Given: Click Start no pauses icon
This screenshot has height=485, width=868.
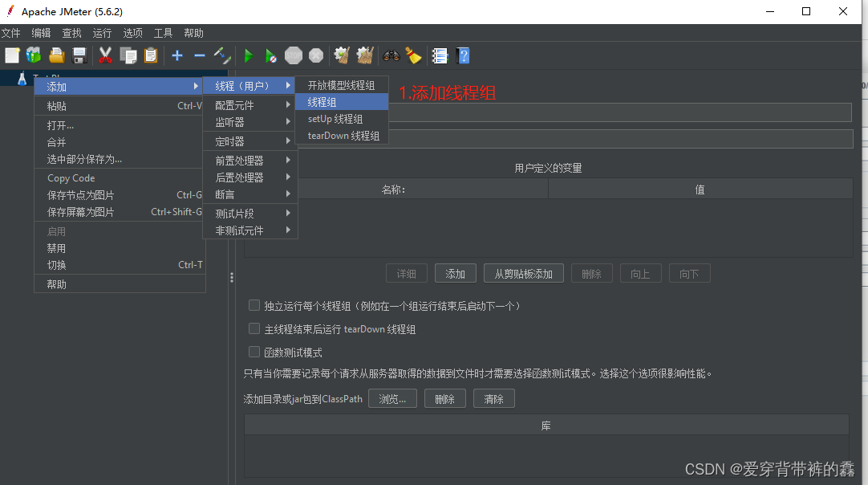Looking at the screenshot, I should tap(270, 55).
